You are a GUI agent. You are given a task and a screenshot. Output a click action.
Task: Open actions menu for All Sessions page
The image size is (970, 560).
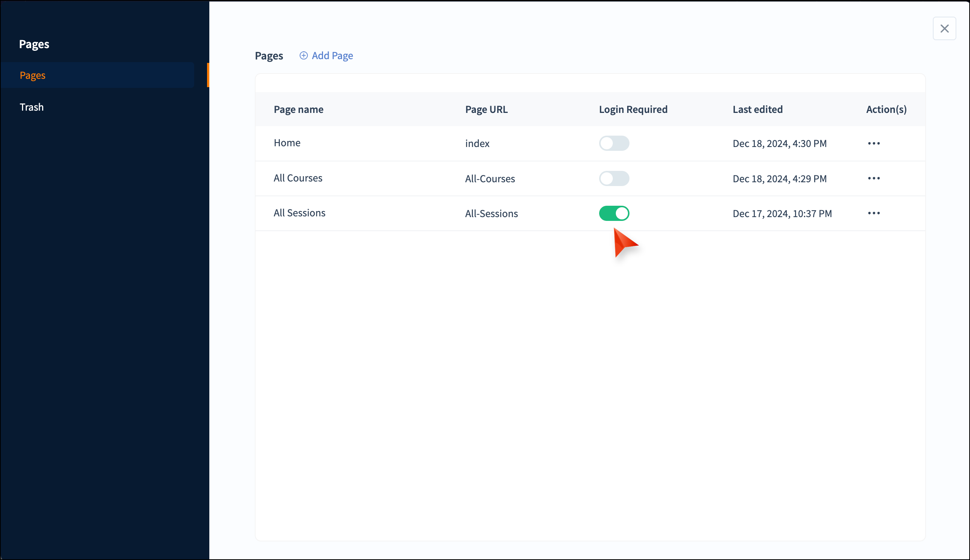tap(873, 213)
